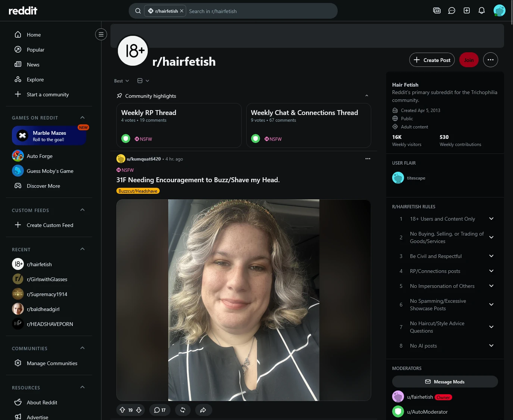This screenshot has height=420, width=513.
Task: Open the chat bubble icon
Action: coord(452,10)
